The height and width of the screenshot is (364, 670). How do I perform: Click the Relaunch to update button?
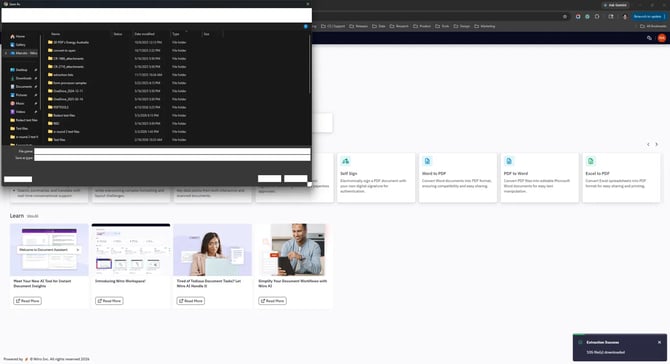[x=649, y=17]
